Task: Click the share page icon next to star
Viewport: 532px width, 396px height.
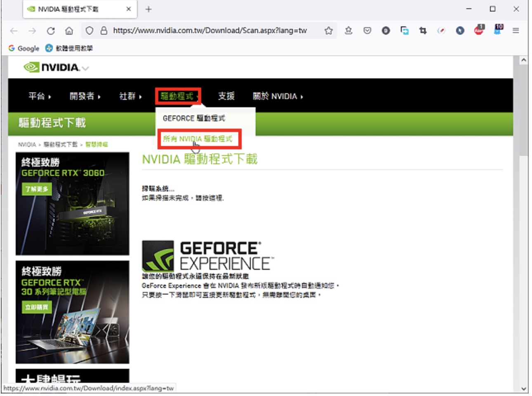Action: pos(348,31)
